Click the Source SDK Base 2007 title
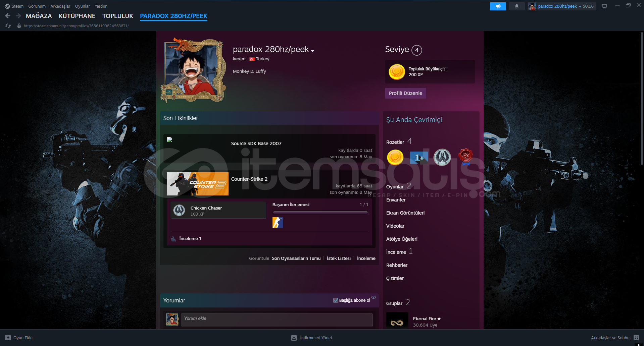This screenshot has height=346, width=644. (256, 143)
